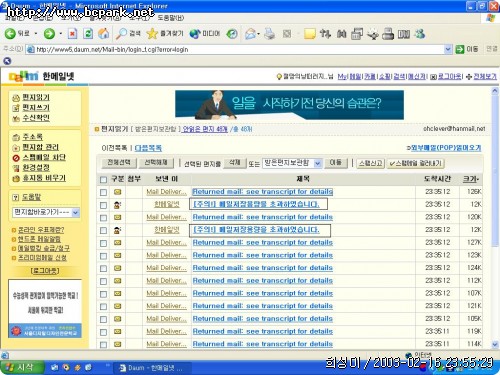The width and height of the screenshot is (500, 375).
Task: Open the Home page house icon
Action: (103, 33)
